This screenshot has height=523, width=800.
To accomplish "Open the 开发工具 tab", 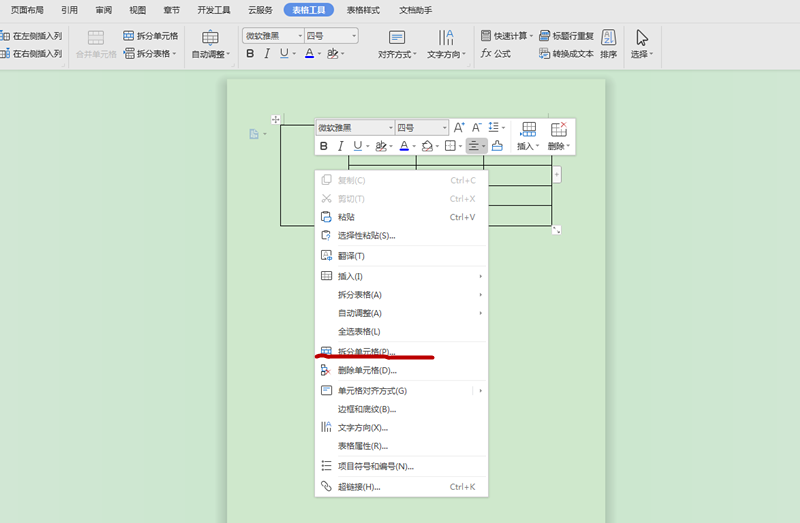I will pyautogui.click(x=214, y=10).
